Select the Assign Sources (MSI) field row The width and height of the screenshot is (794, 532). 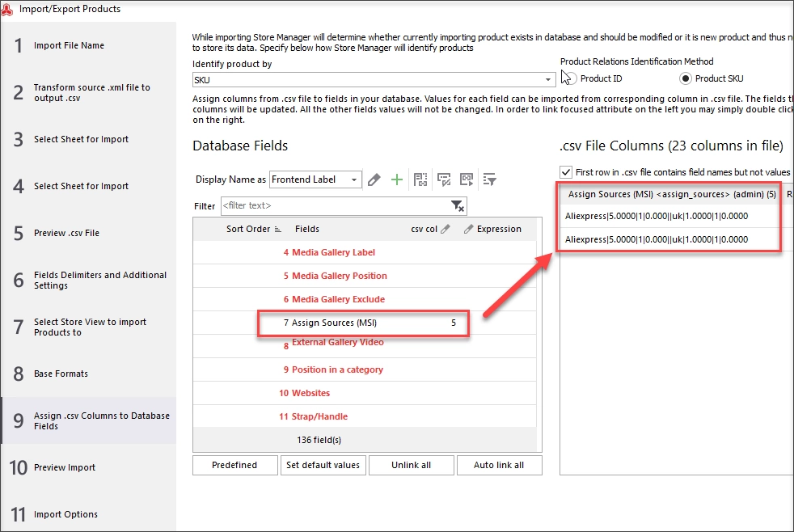click(x=365, y=323)
